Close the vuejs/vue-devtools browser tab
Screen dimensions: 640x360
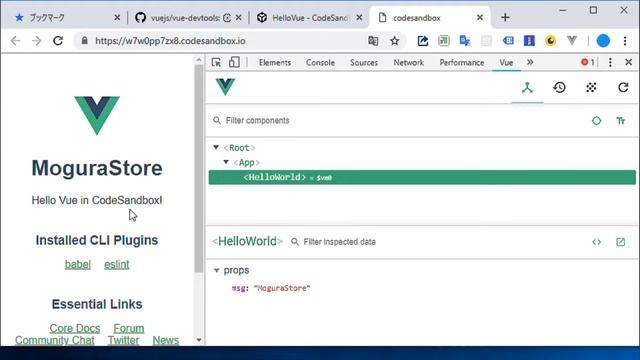click(x=239, y=18)
